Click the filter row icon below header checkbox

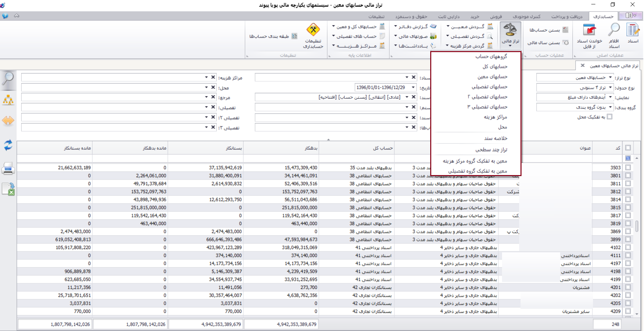(628, 158)
